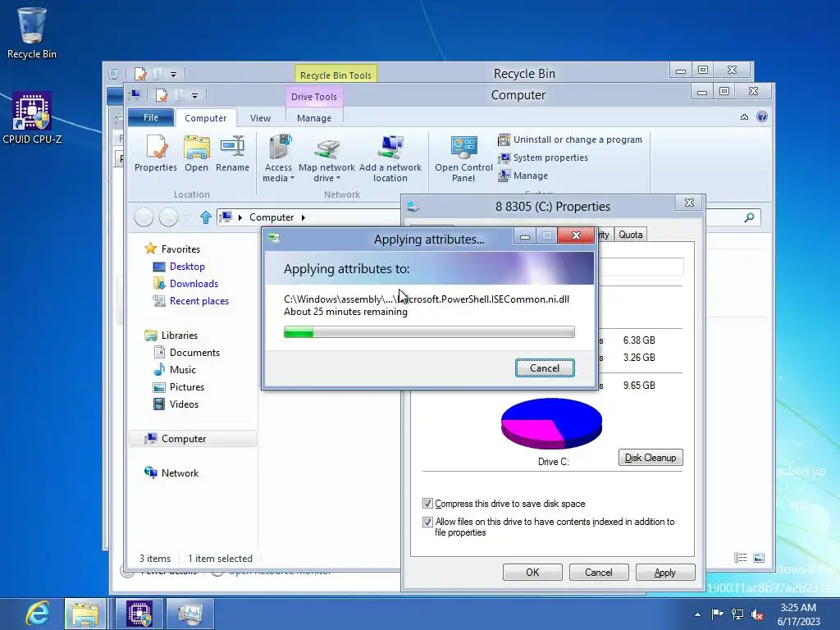Open Downloads in Favorites
The height and width of the screenshot is (630, 840).
coord(185,283)
